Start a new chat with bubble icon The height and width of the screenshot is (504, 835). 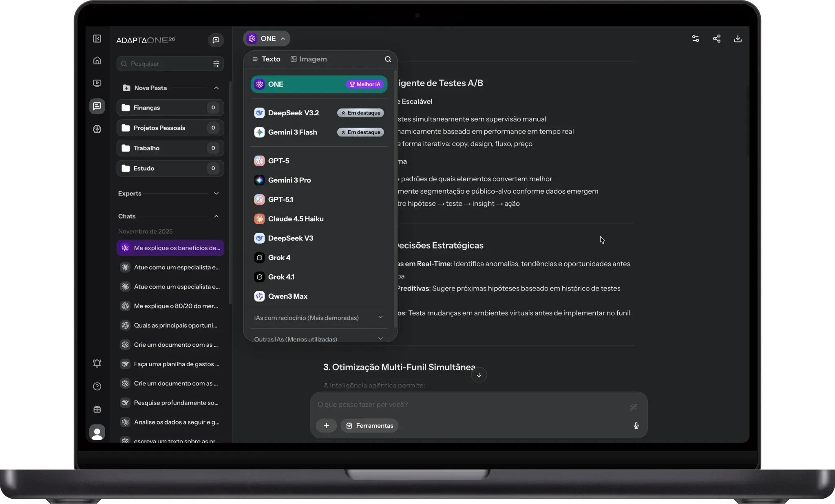click(x=216, y=40)
